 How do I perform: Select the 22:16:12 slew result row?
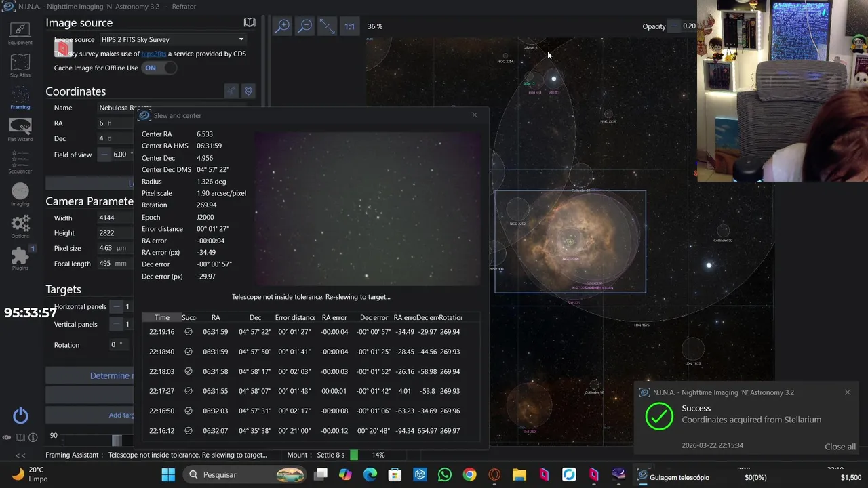click(311, 431)
